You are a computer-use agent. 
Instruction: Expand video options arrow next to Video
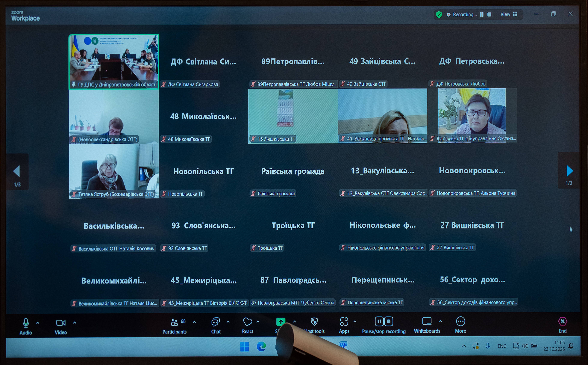(75, 323)
